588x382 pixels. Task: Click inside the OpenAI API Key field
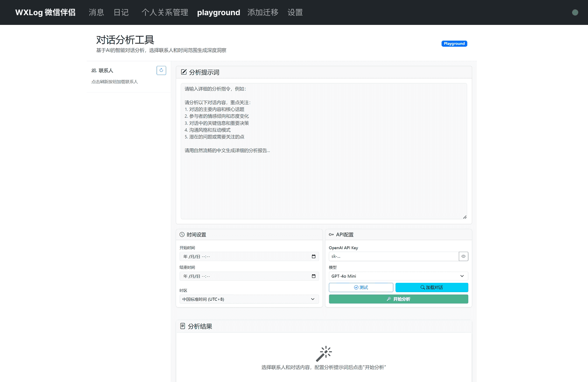point(394,256)
